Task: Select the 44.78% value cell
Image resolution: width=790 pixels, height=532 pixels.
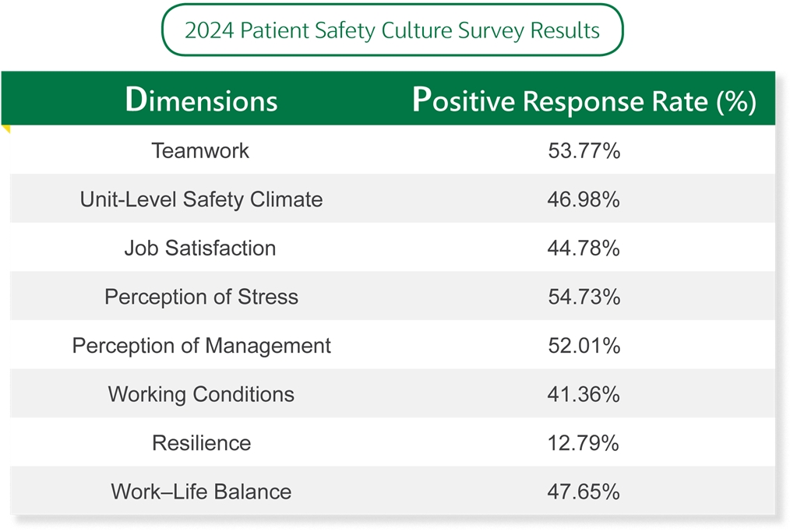Action: coord(584,248)
